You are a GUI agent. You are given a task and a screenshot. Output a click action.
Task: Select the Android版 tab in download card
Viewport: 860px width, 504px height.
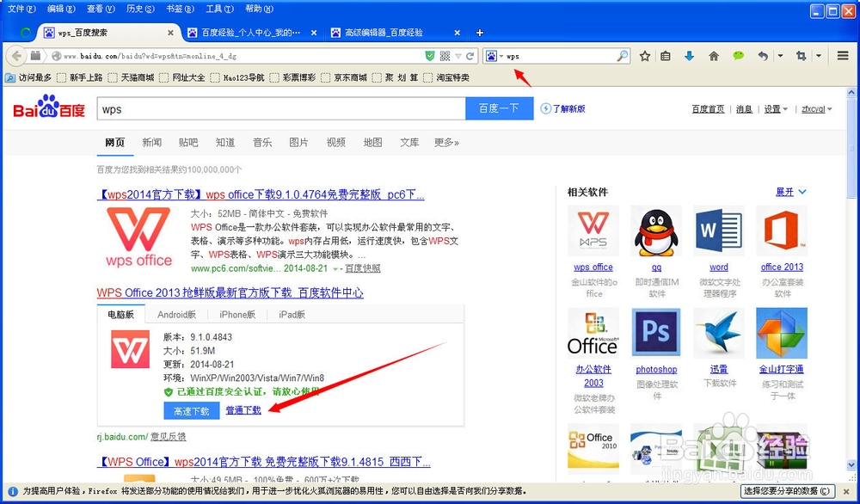coord(176,314)
